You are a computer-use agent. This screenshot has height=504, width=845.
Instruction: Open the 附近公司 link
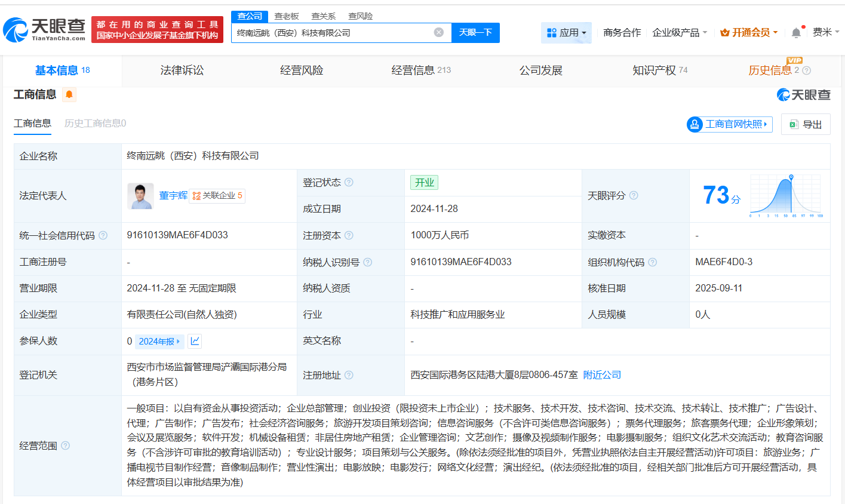click(x=601, y=374)
